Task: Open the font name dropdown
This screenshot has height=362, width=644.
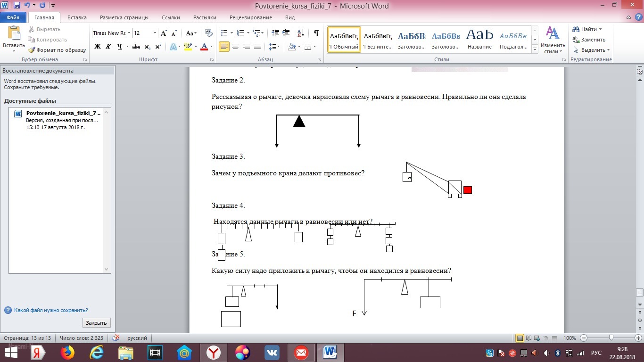Action: tap(129, 33)
